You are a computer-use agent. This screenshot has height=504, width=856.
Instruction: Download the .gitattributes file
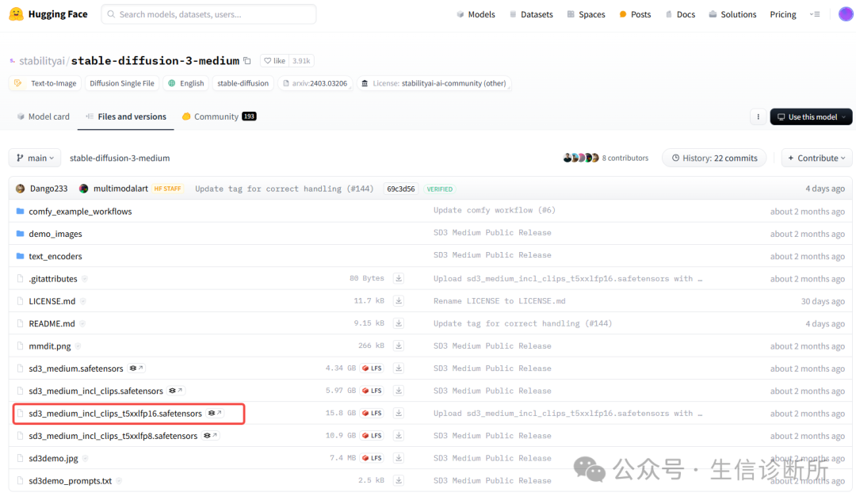399,278
